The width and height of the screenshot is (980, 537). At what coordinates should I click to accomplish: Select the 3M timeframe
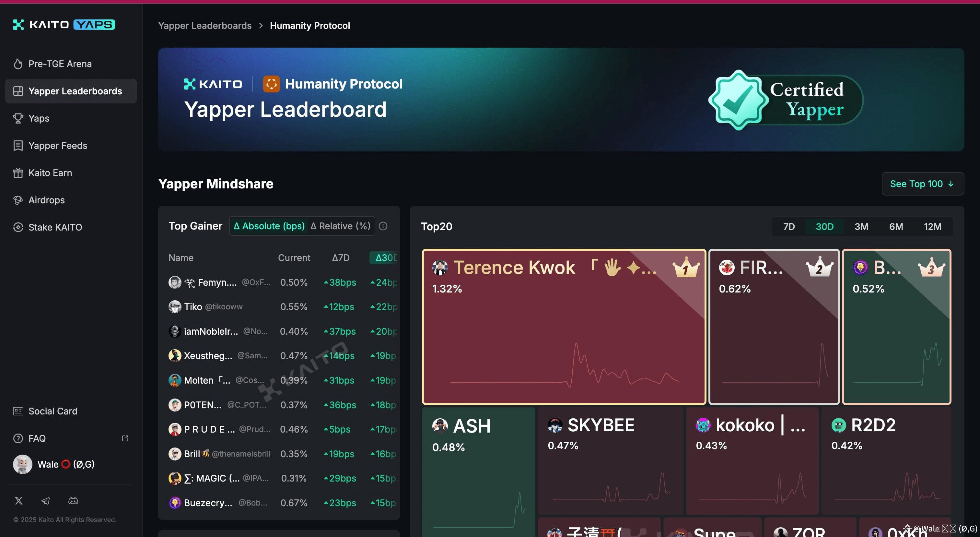[x=861, y=227]
